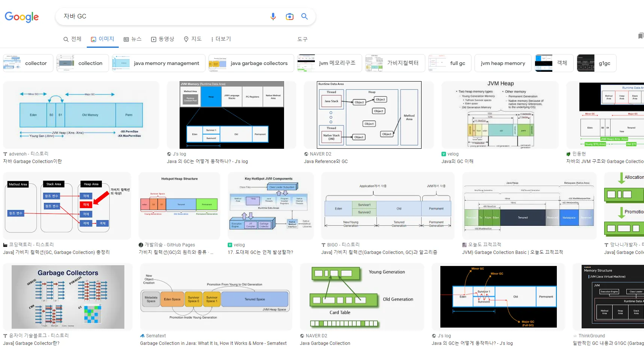Open the Method Area/Stack Area/Heap Area thumbnail
The width and height of the screenshot is (644, 349).
[67, 206]
